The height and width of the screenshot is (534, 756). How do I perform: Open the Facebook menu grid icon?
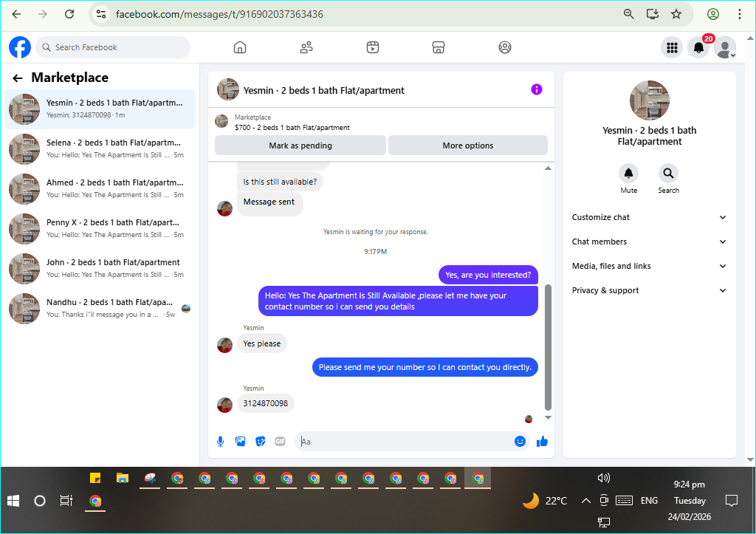coord(672,47)
